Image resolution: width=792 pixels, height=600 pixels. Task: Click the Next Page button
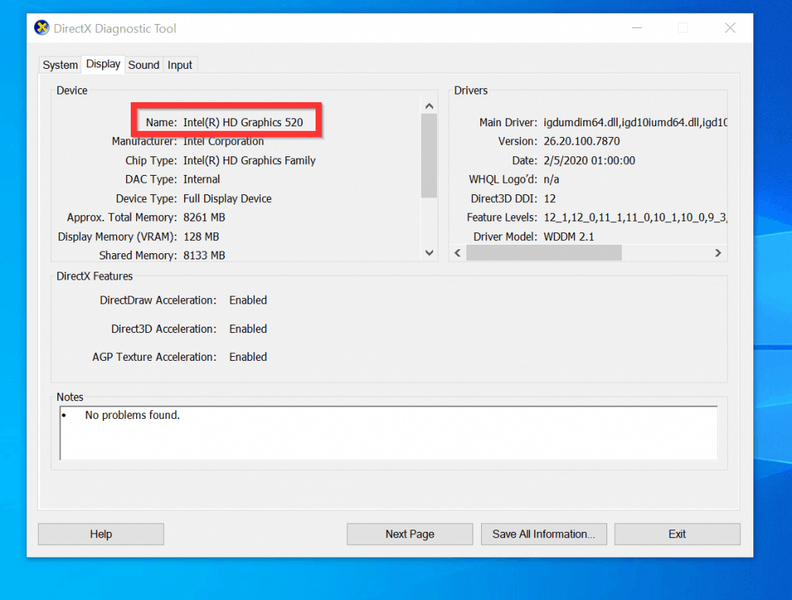point(410,534)
